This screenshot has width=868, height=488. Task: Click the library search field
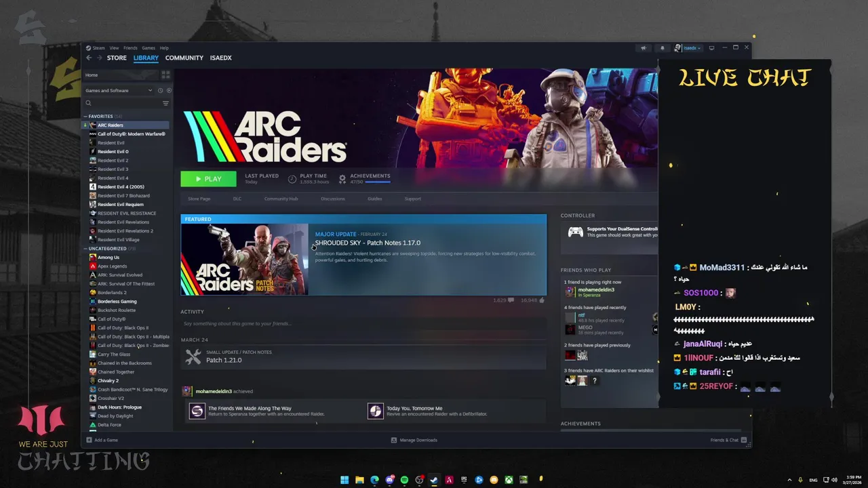click(x=122, y=104)
